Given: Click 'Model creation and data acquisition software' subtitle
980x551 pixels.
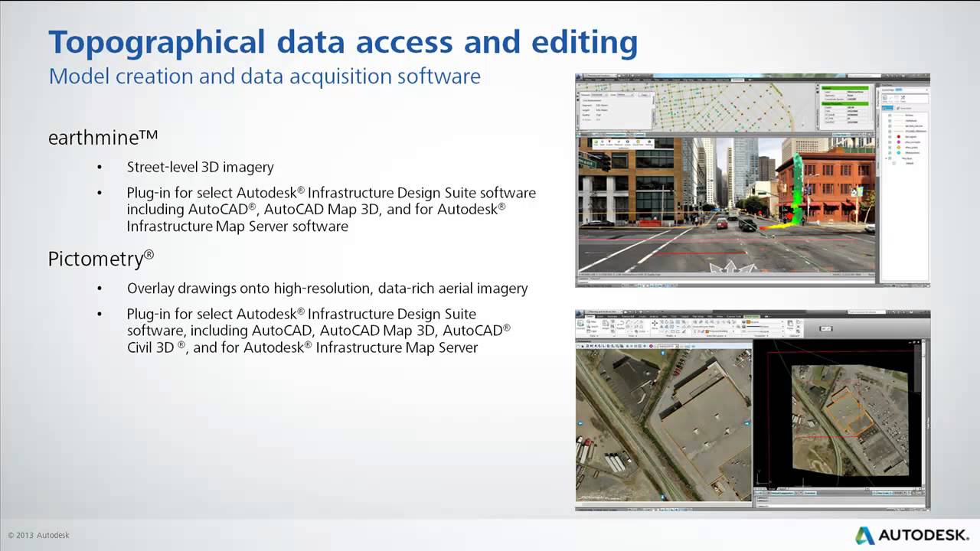Looking at the screenshot, I should pyautogui.click(x=265, y=77).
